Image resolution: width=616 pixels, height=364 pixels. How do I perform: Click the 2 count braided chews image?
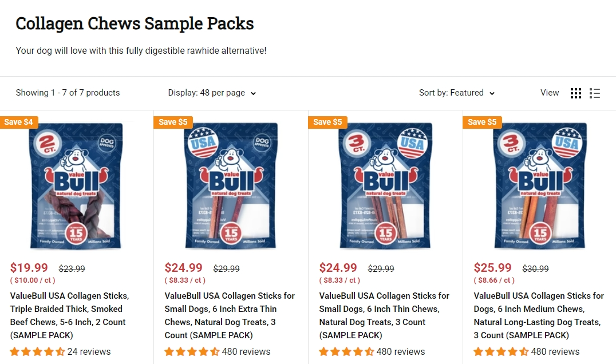click(77, 186)
